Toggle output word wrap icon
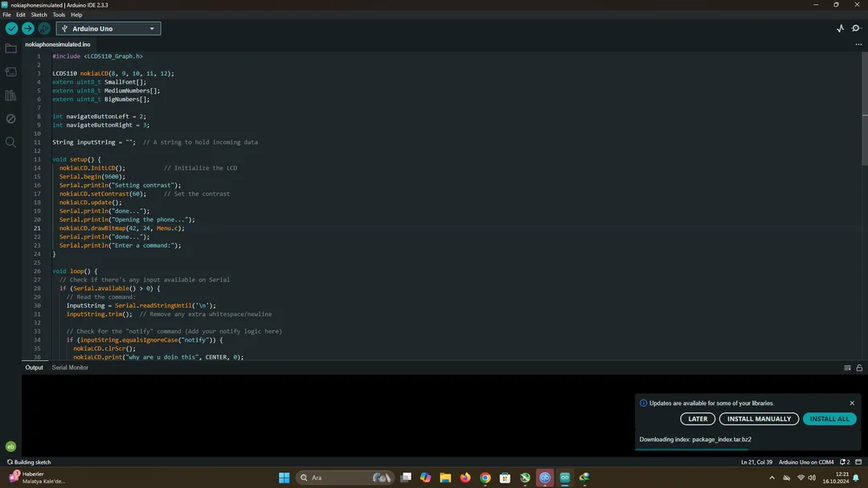The height and width of the screenshot is (488, 868). click(x=848, y=367)
